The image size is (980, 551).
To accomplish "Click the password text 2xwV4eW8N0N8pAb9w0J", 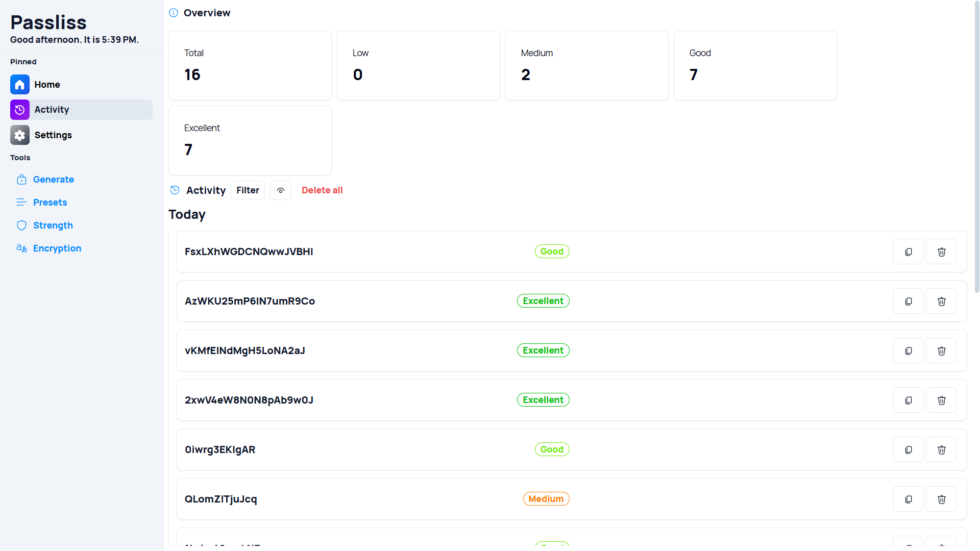I will 249,400.
